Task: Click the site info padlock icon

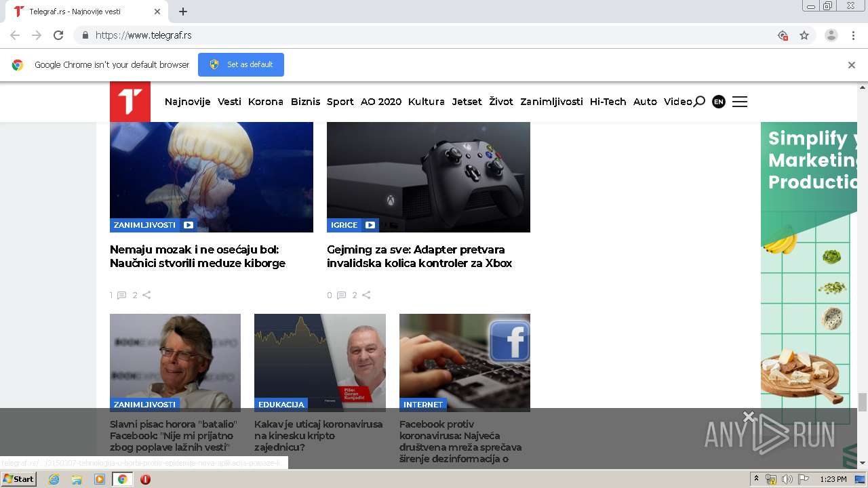Action: click(85, 35)
